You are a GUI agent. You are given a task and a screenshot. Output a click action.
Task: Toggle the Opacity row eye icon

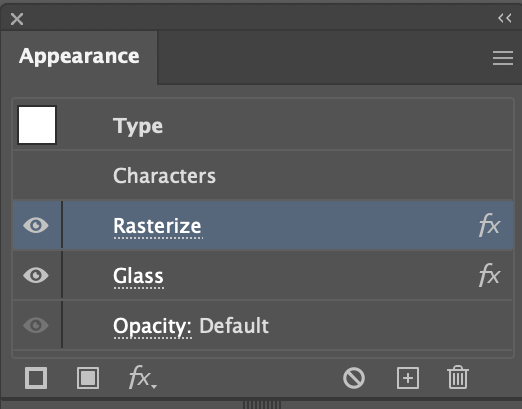coord(36,325)
